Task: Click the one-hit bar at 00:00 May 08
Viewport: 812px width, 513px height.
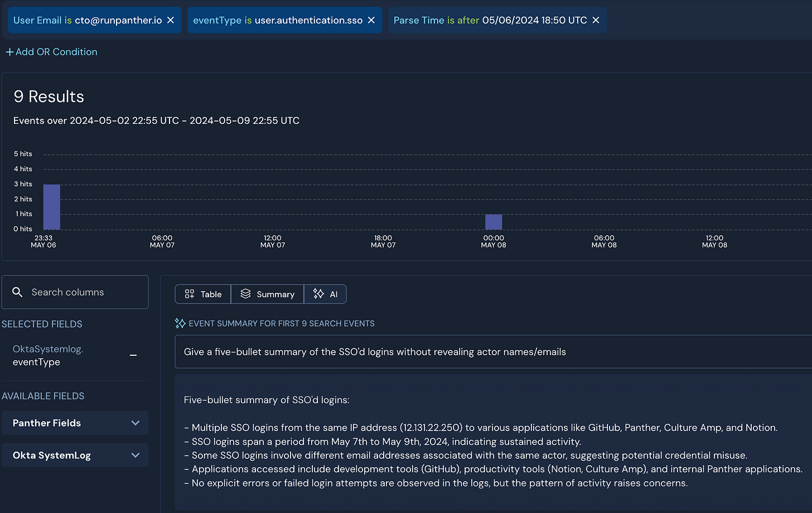Action: [x=494, y=222]
